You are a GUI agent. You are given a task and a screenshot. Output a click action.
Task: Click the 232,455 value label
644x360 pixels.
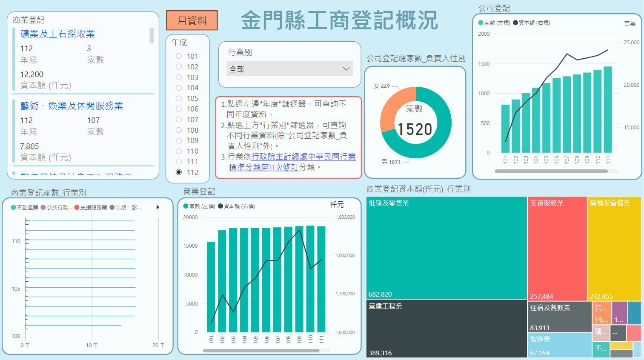(x=601, y=297)
